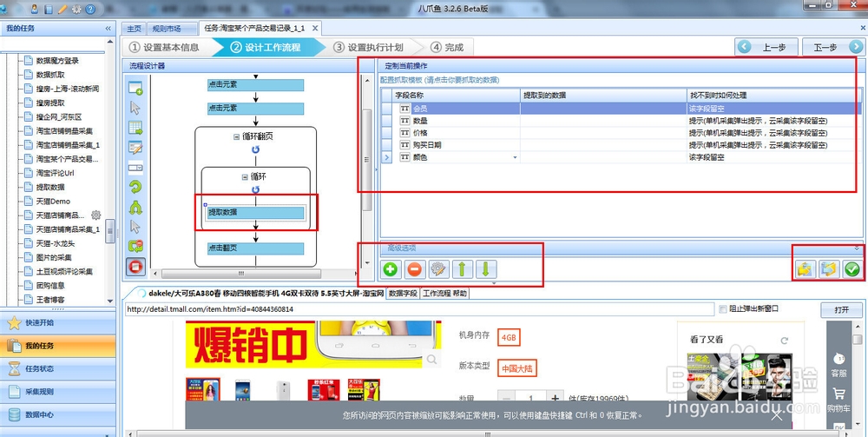Click the gear settings icon in title bar

tap(76, 9)
